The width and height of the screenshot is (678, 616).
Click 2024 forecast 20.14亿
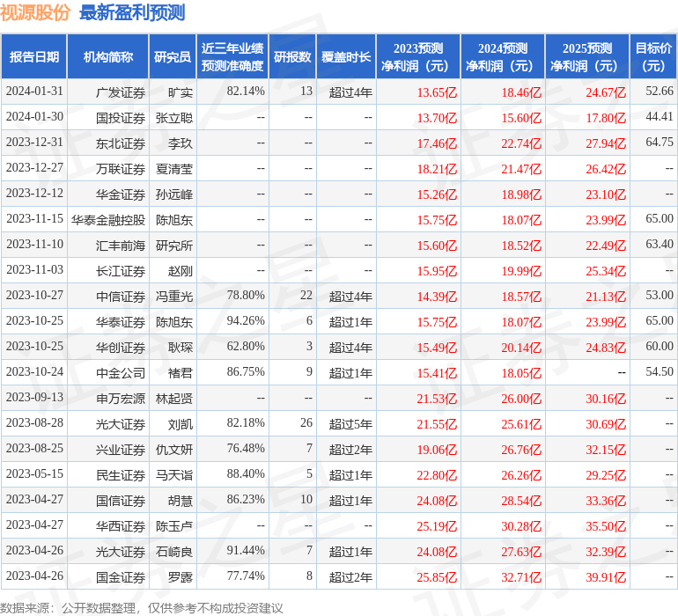pyautogui.click(x=521, y=348)
